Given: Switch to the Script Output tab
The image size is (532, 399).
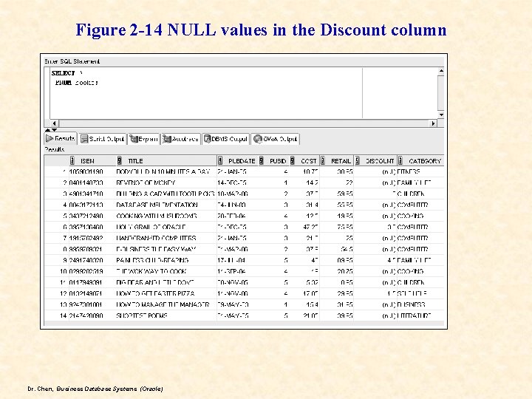Looking at the screenshot, I should pyautogui.click(x=103, y=139).
